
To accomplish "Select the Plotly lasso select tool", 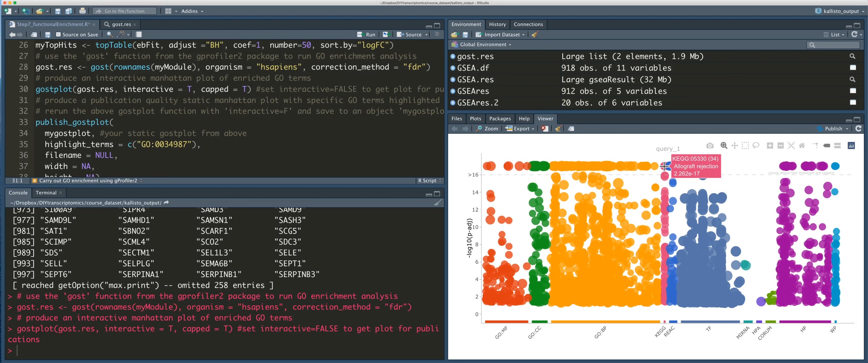I will click(x=756, y=146).
